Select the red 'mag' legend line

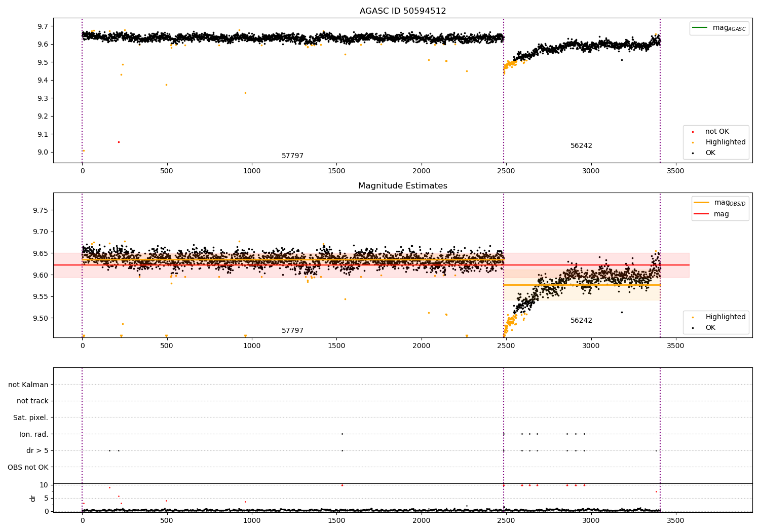click(x=702, y=214)
